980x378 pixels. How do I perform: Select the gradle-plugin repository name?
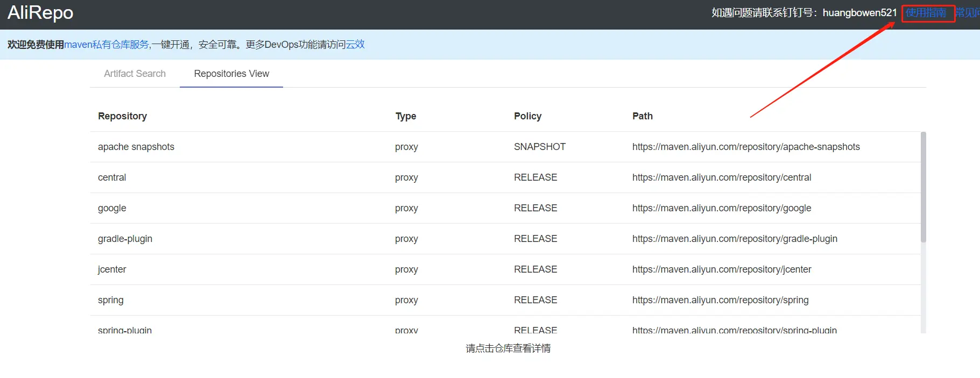(x=125, y=239)
